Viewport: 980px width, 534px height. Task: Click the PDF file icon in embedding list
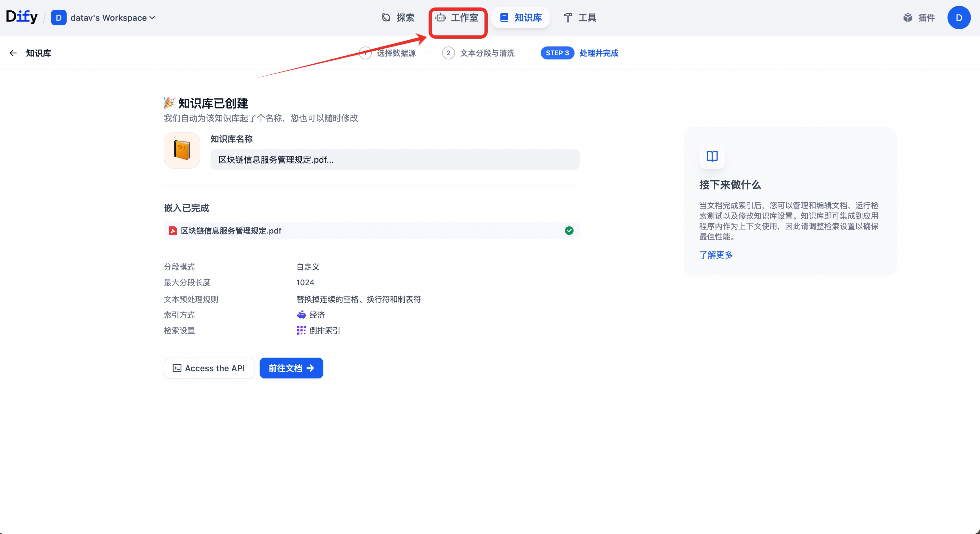[x=173, y=231]
